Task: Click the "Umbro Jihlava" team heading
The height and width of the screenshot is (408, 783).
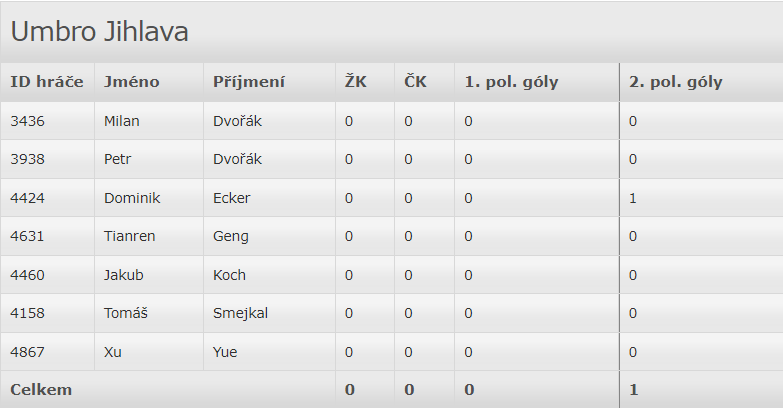Action: [x=100, y=32]
